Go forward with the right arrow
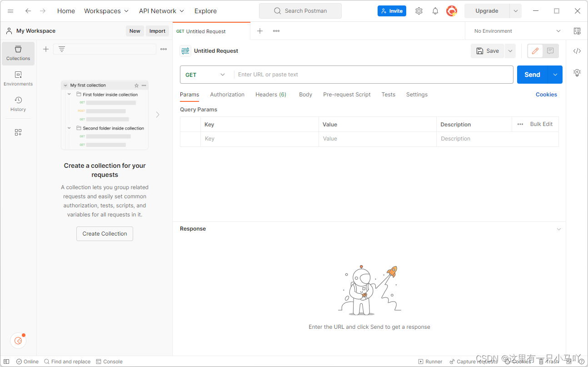This screenshot has width=588, height=367. click(x=43, y=11)
